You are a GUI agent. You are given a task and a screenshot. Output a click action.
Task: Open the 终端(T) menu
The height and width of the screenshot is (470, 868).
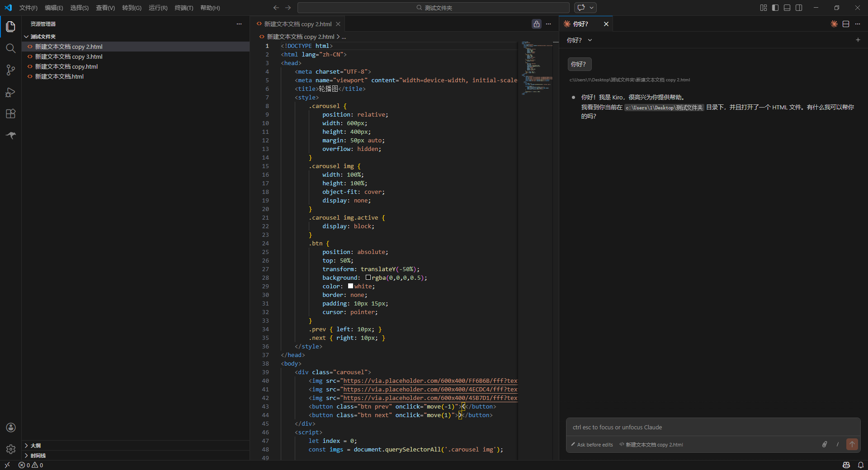pyautogui.click(x=184, y=8)
